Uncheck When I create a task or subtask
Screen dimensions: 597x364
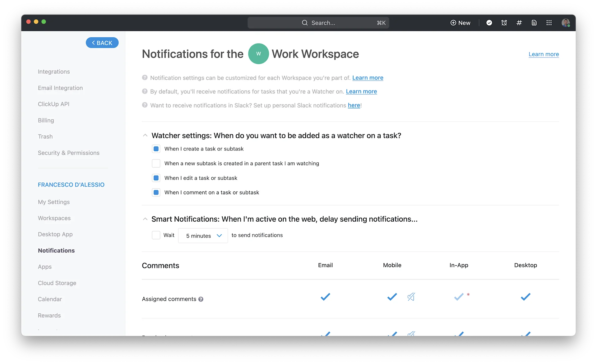[x=156, y=149]
